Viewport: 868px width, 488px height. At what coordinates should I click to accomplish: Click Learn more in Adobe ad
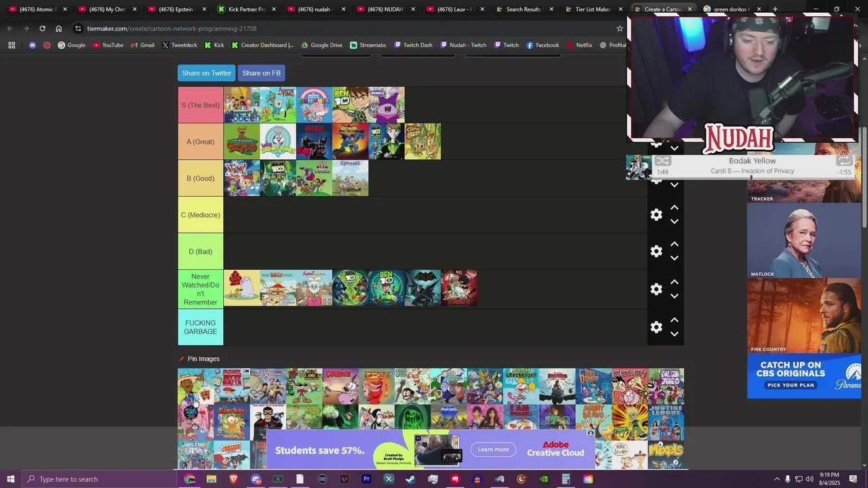click(x=493, y=449)
